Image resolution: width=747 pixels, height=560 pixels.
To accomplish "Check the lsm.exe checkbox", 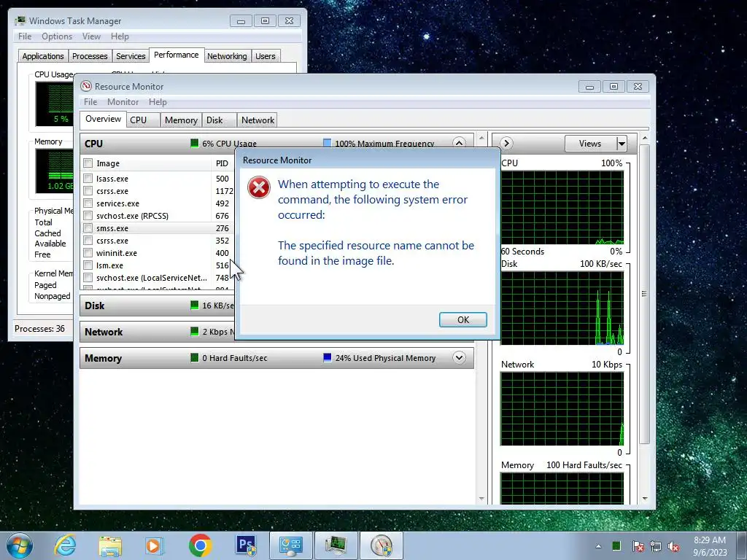I will coord(88,265).
